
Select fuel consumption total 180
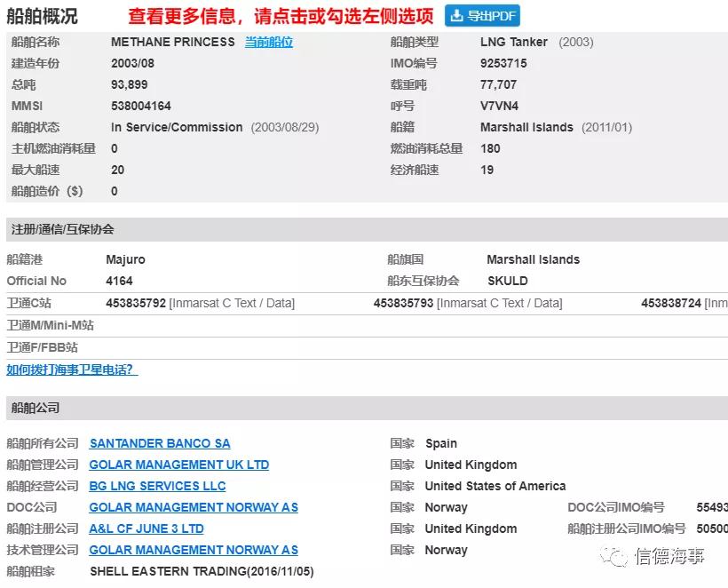(x=490, y=148)
